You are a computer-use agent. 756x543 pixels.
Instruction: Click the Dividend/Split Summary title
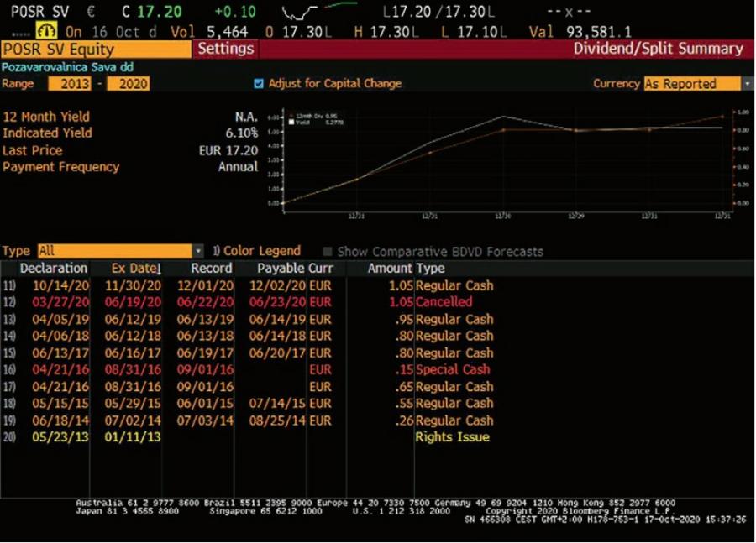coord(658,49)
